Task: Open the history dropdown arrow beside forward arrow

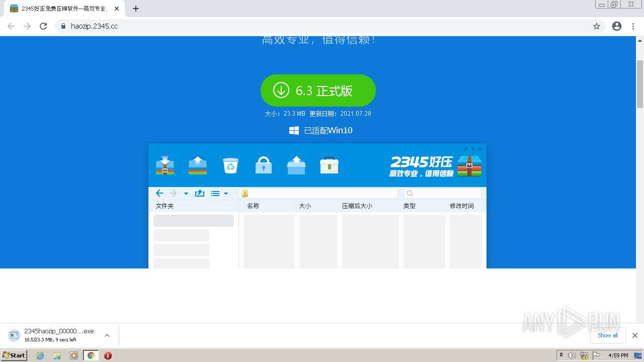Action: point(186,194)
